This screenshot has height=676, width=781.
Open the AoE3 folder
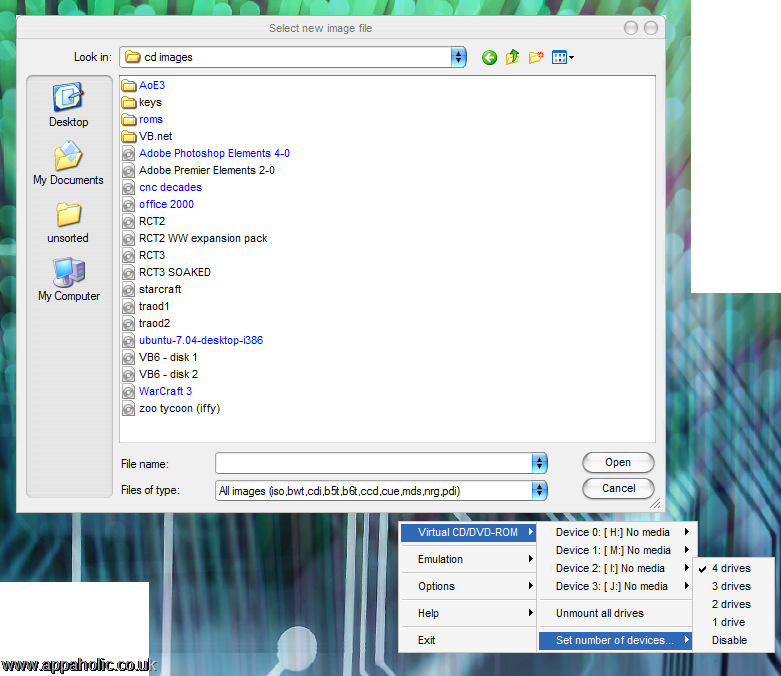pos(143,85)
